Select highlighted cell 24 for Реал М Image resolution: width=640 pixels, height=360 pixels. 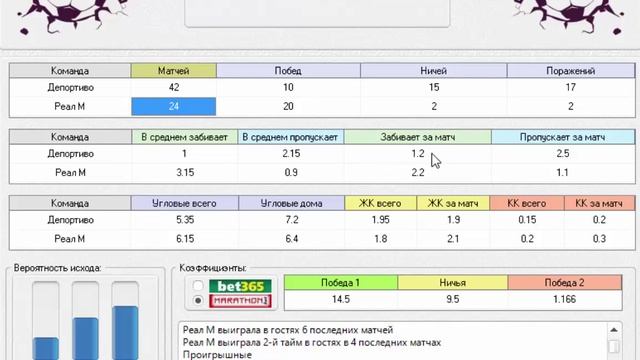173,107
